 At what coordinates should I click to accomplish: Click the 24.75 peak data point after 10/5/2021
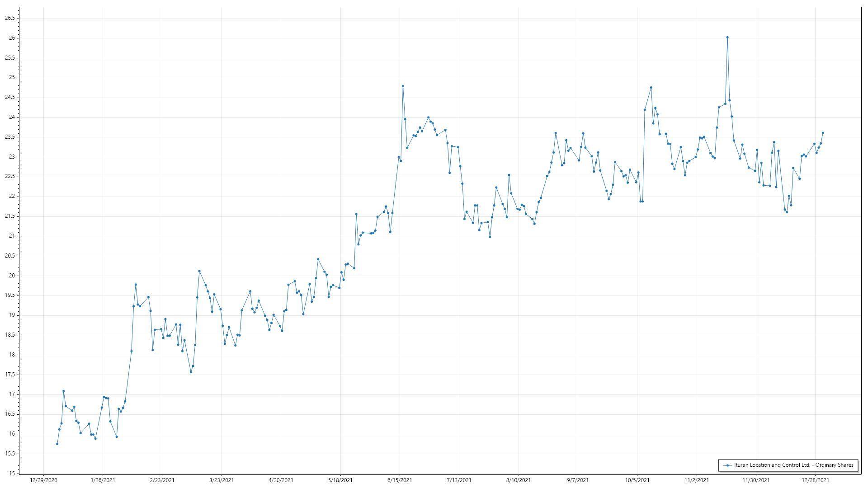[651, 88]
